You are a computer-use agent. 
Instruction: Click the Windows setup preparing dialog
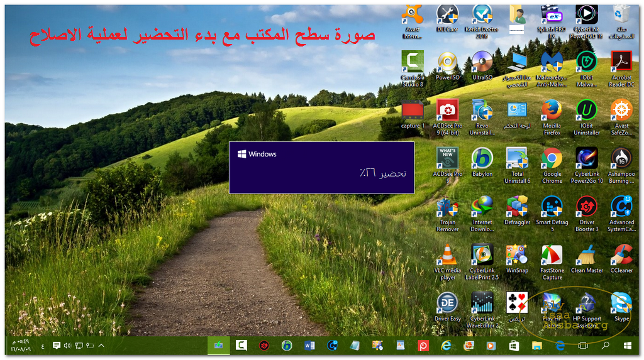[x=321, y=167]
